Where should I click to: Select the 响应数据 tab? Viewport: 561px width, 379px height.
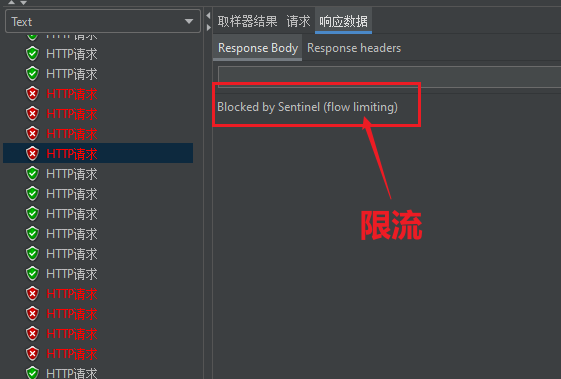343,21
